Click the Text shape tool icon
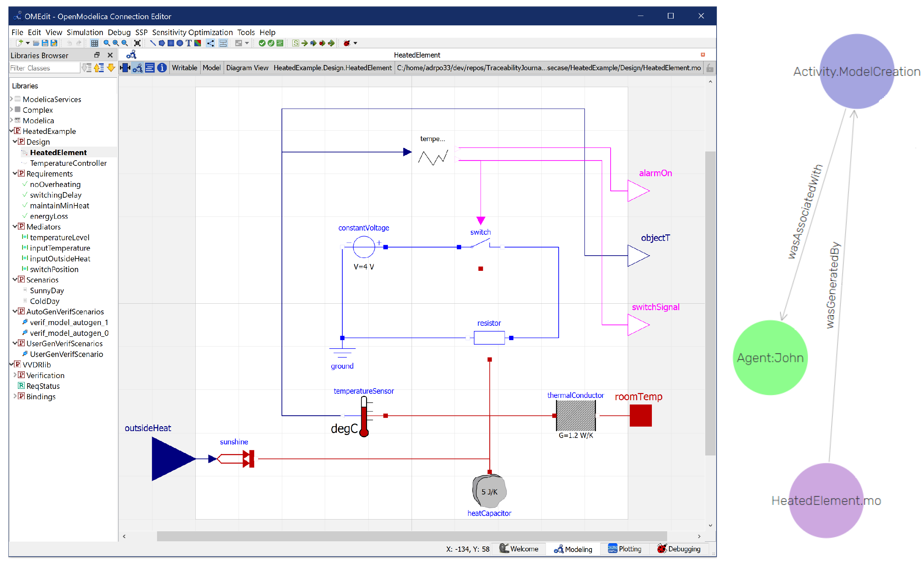 [189, 43]
